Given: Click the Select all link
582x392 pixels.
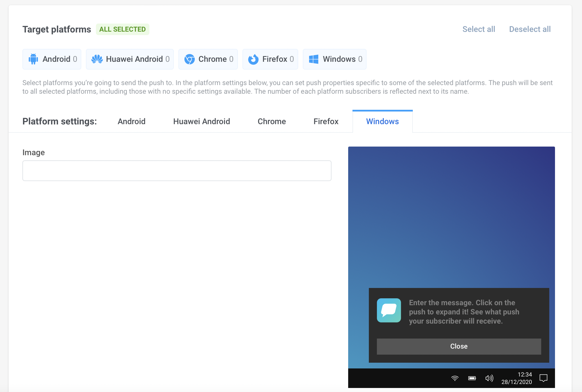Looking at the screenshot, I should [x=479, y=29].
